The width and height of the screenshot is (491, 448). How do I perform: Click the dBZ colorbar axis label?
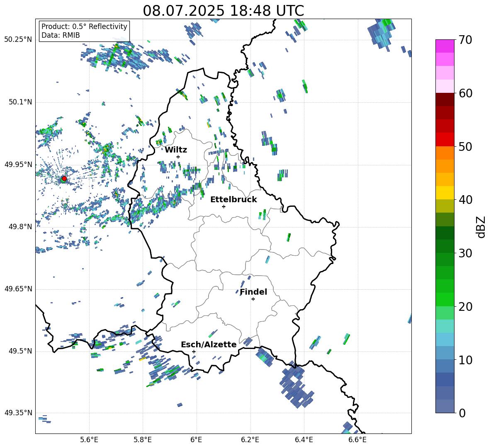coord(481,227)
